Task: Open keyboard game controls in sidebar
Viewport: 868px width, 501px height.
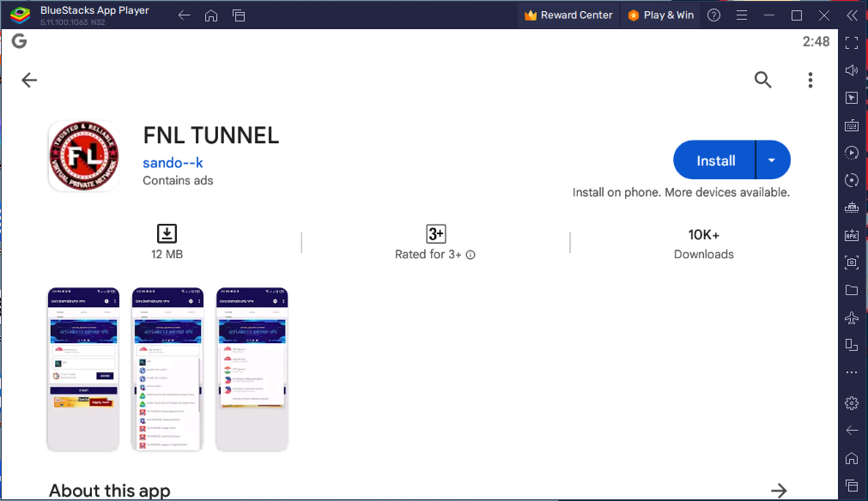Action: [x=852, y=125]
